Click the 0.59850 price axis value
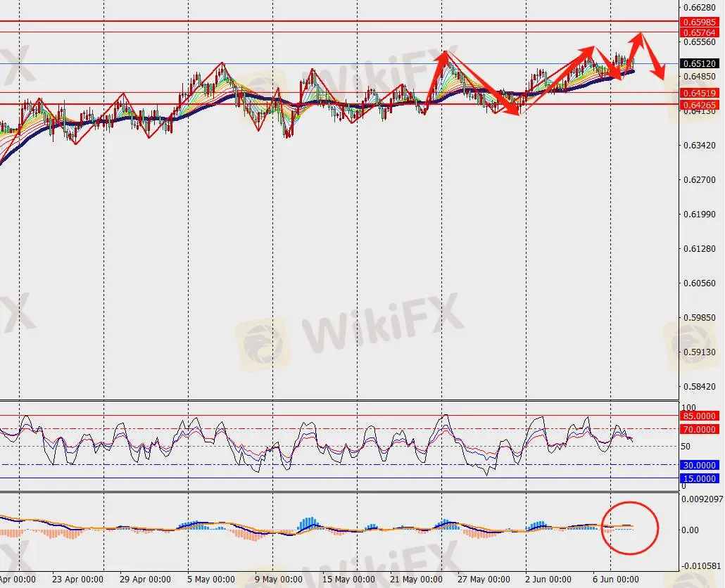 click(700, 317)
